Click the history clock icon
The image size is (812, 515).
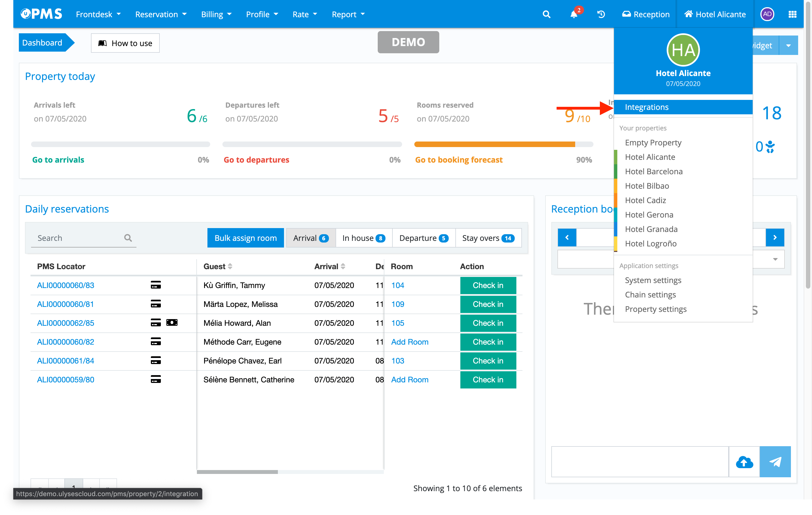click(601, 14)
